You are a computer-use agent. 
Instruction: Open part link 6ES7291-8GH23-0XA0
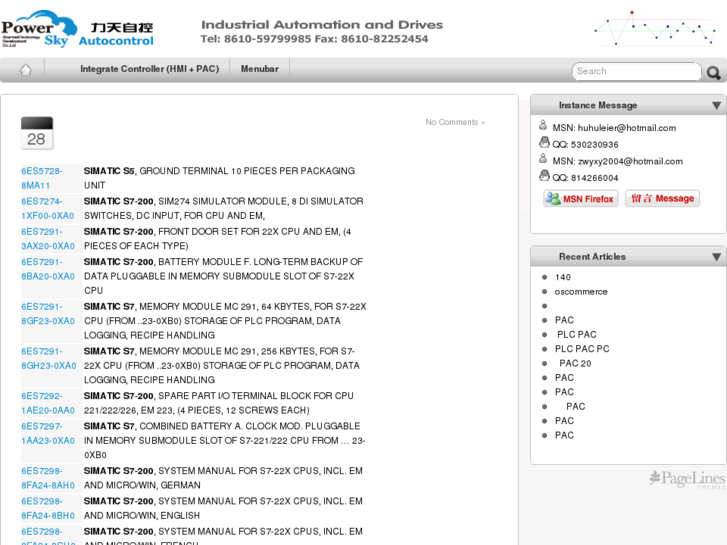click(x=49, y=359)
